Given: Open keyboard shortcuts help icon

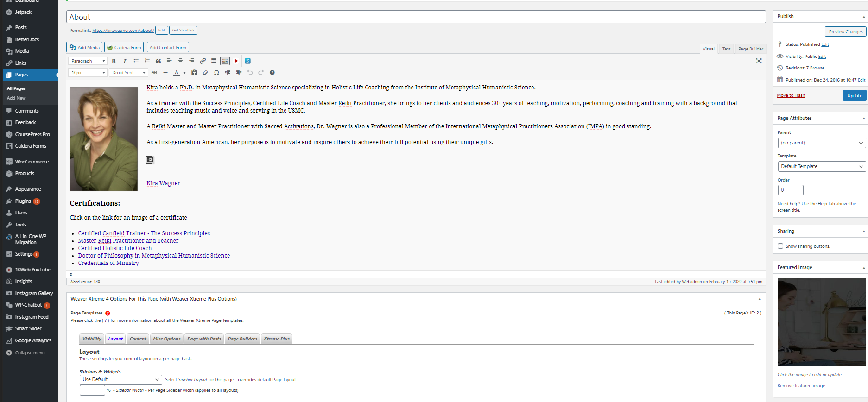Looking at the screenshot, I should point(272,73).
